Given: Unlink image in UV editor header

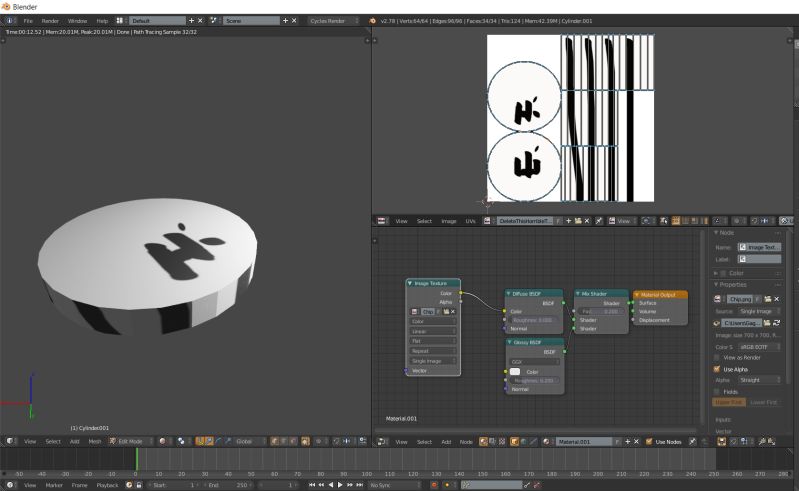Looking at the screenshot, I should tap(587, 221).
